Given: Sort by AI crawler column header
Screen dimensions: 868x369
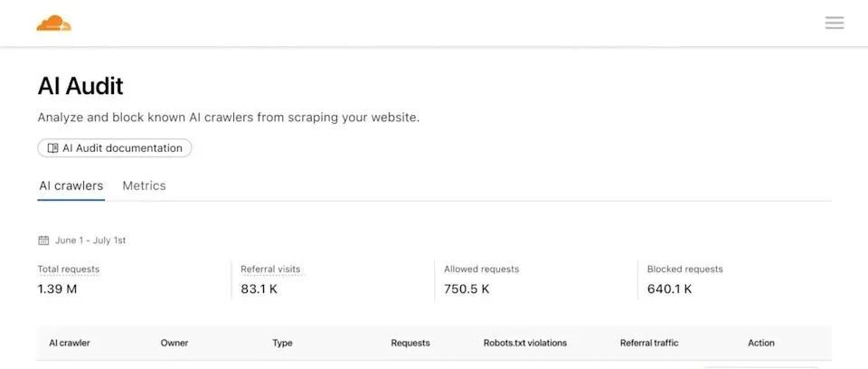Looking at the screenshot, I should tap(70, 343).
